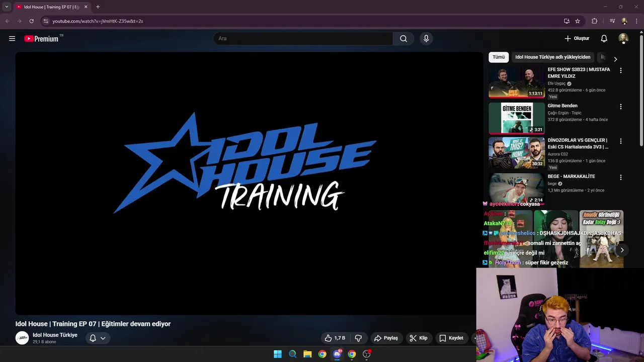This screenshot has width=644, height=362.
Task: Open subscription notification bell dropdown
Action: [x=98, y=338]
